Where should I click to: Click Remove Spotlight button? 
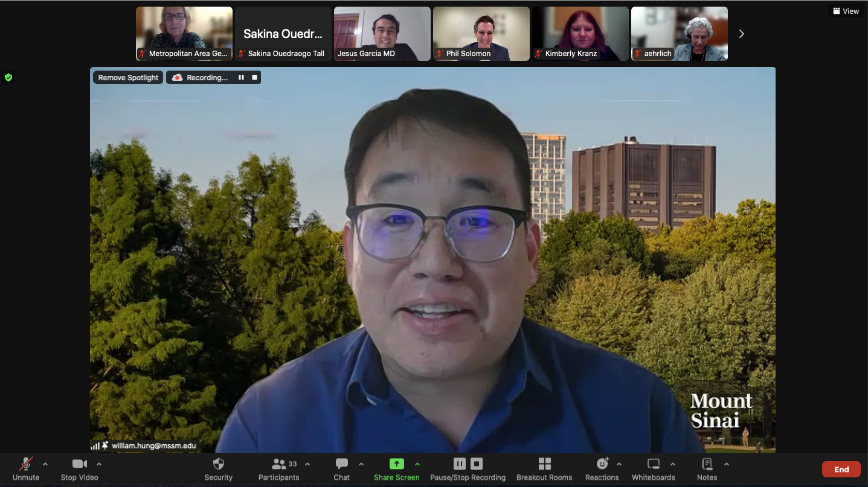(x=128, y=77)
